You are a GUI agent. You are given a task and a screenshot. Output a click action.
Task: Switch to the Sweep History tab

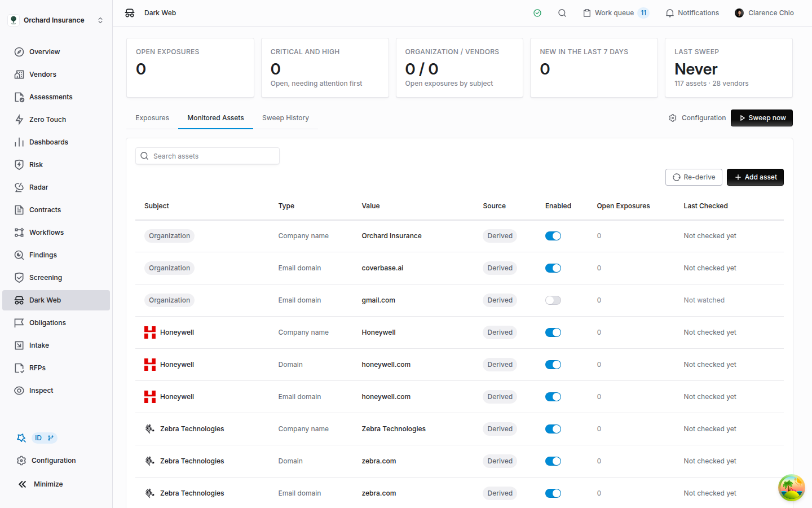click(285, 118)
